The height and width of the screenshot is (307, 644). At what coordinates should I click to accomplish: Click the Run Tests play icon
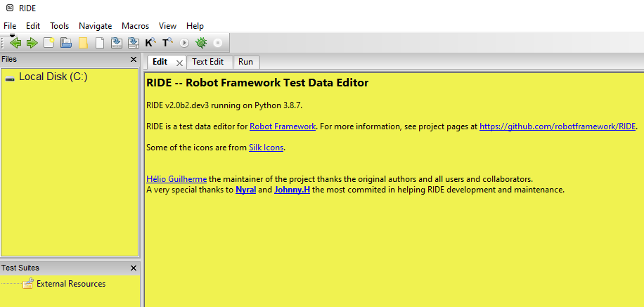pyautogui.click(x=184, y=43)
